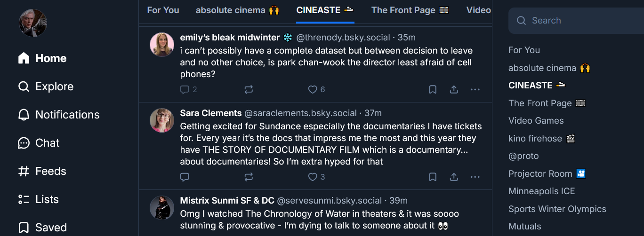This screenshot has width=644, height=236.
Task: Reply to Sara Clements' Sundance post
Action: click(x=185, y=177)
